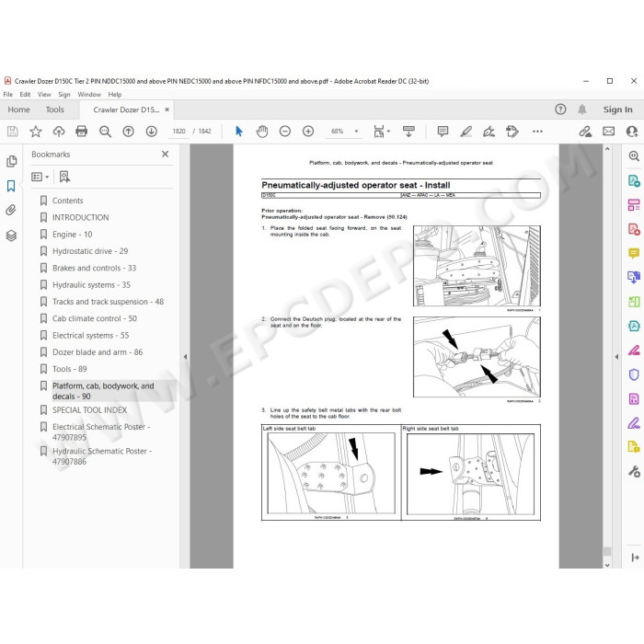Viewport: 644px width, 644px height.
Task: Expand the right tools panel
Action: (635, 558)
